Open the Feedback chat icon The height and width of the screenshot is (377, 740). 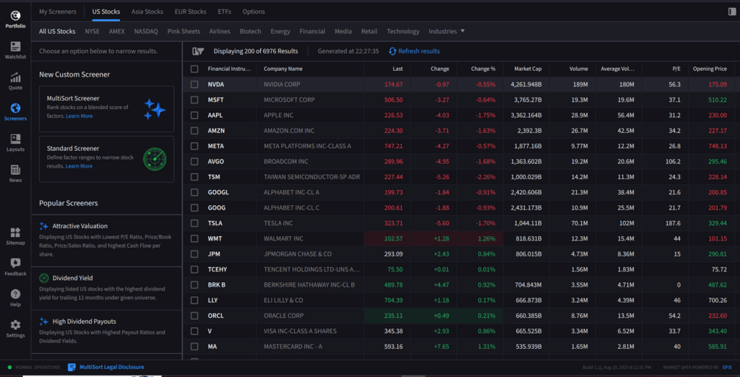15,263
